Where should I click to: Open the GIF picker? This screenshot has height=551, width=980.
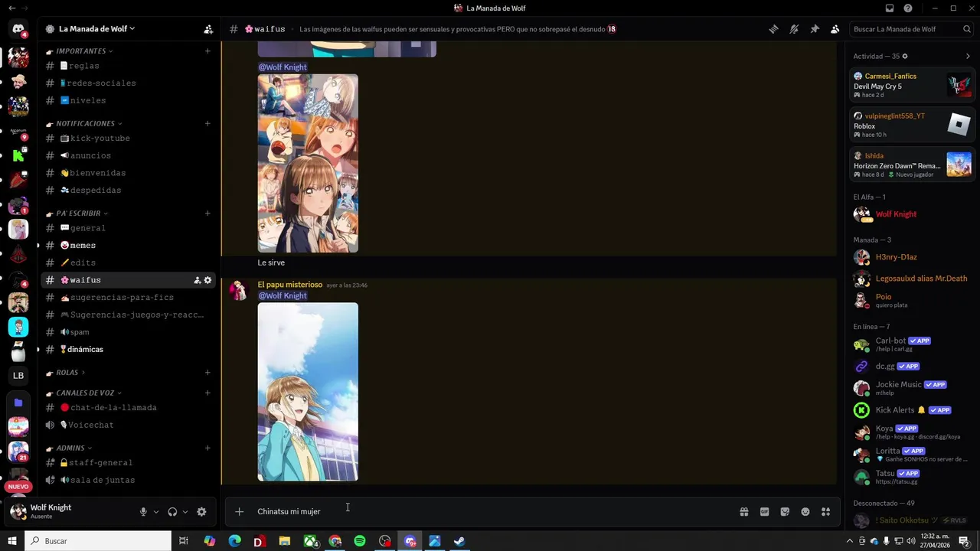pos(764,511)
